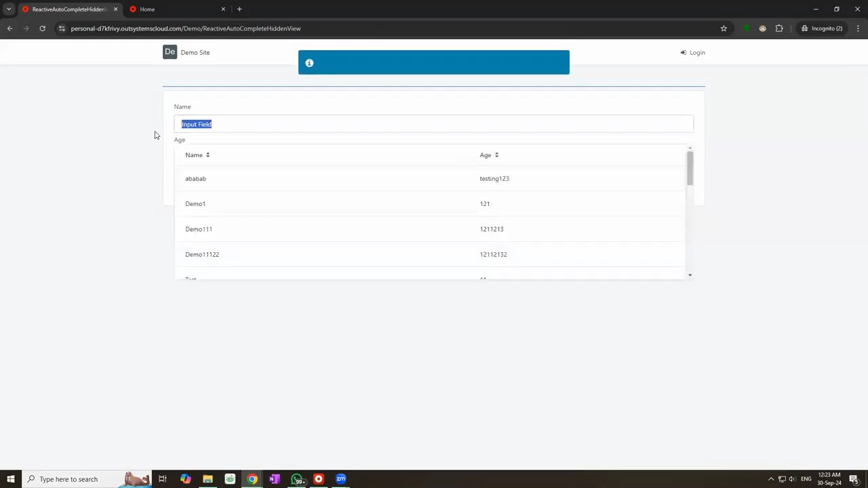Click the Age column sort arrows icon

[496, 155]
